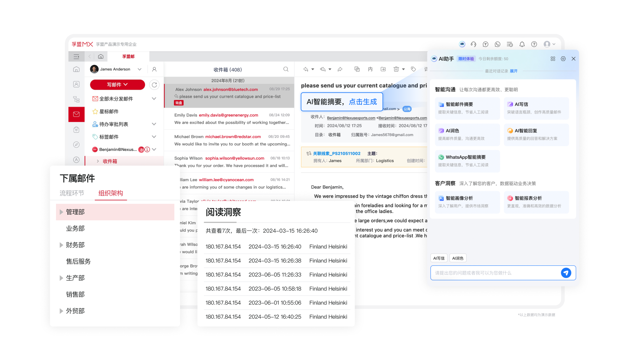Screen dimensions: 629x364
Task: Click the forward arrow icon in toolbar
Action: point(340,69)
